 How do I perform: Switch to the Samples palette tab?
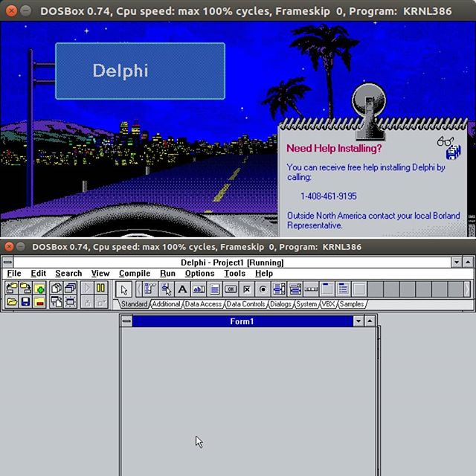(x=352, y=304)
